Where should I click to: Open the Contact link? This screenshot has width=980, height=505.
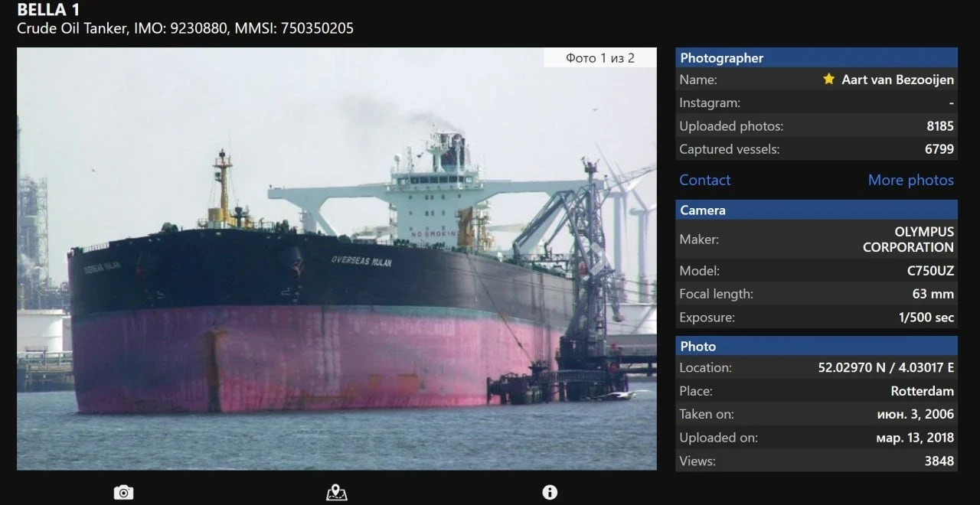click(x=704, y=180)
